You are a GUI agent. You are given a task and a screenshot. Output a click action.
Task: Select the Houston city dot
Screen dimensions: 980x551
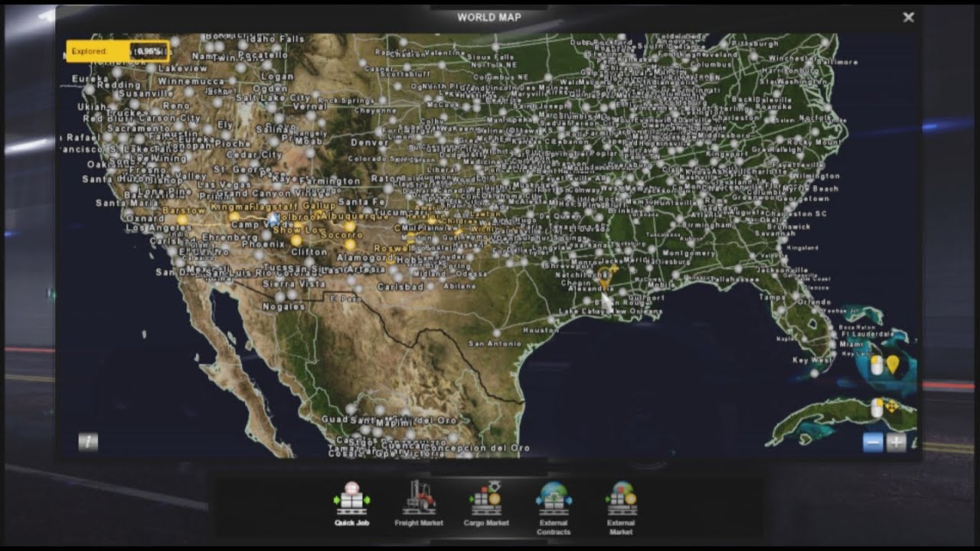tap(551, 320)
